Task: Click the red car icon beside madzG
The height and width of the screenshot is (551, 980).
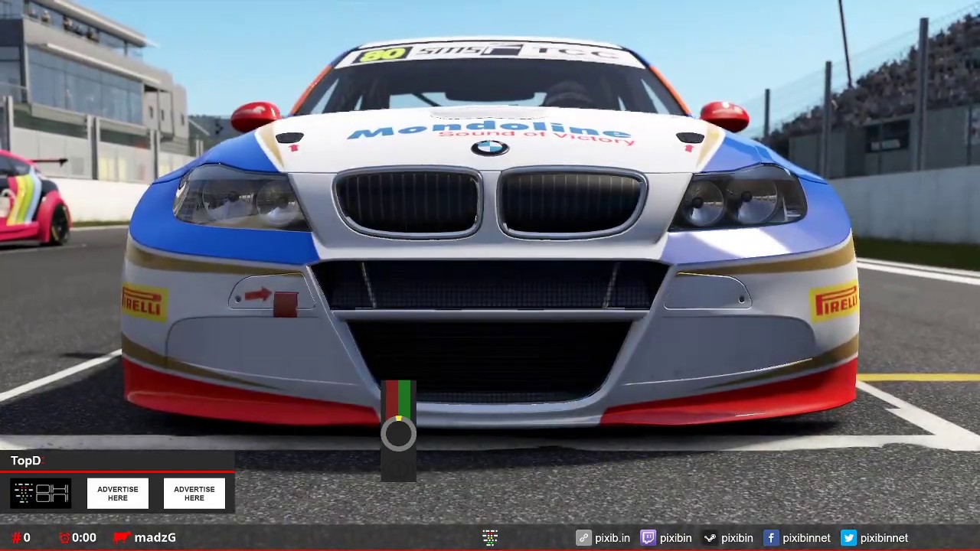Action: (x=122, y=537)
